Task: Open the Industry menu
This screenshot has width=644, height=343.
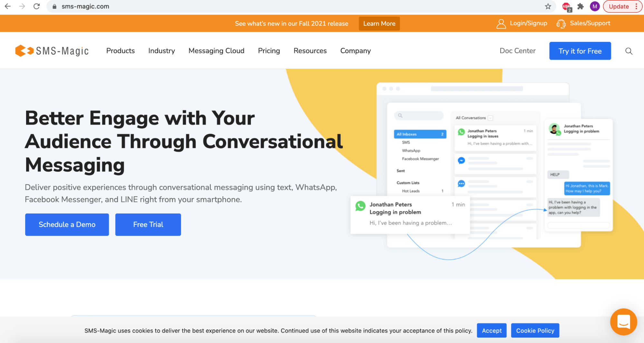Action: point(161,51)
